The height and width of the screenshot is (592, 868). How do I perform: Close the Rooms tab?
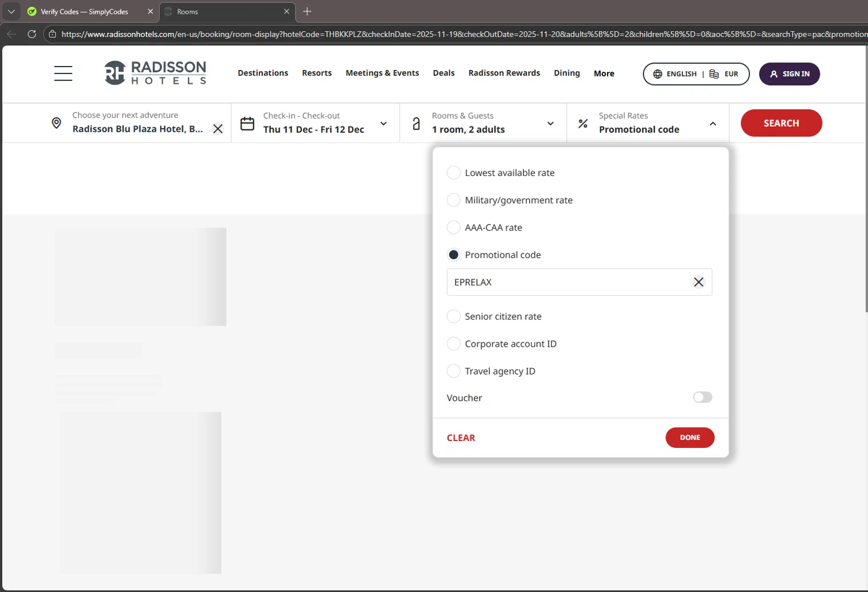(x=286, y=12)
